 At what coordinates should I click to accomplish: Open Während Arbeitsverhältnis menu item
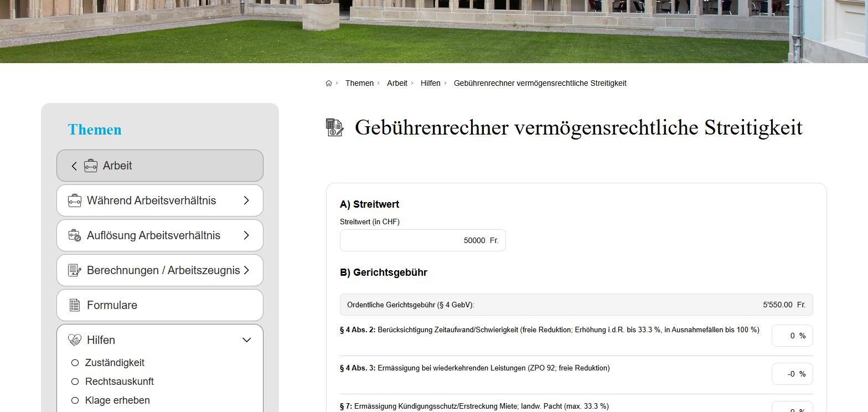click(160, 200)
